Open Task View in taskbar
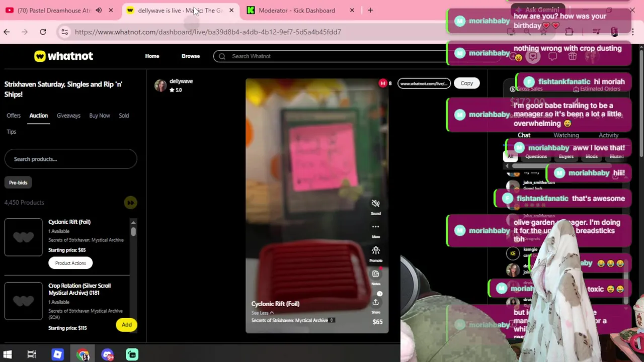Viewport: 644px width, 362px height. point(32,354)
